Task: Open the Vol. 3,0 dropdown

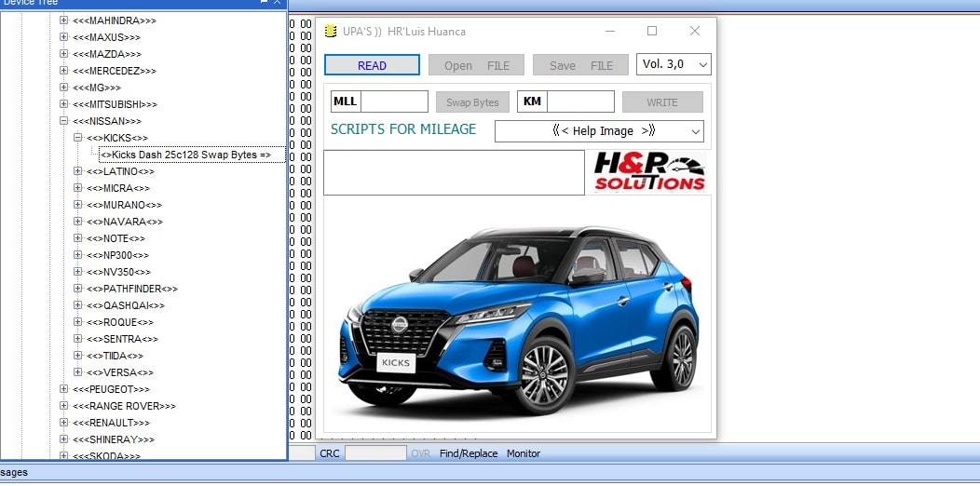Action: pyautogui.click(x=674, y=64)
